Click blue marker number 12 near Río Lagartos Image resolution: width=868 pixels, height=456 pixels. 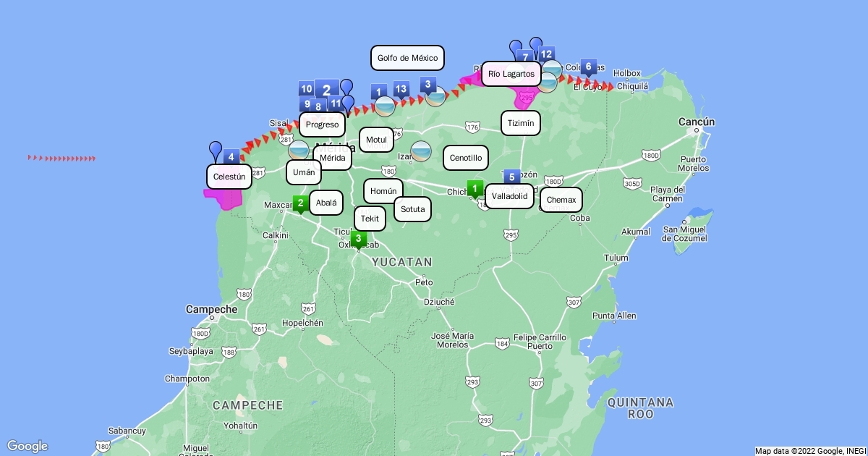(x=546, y=54)
